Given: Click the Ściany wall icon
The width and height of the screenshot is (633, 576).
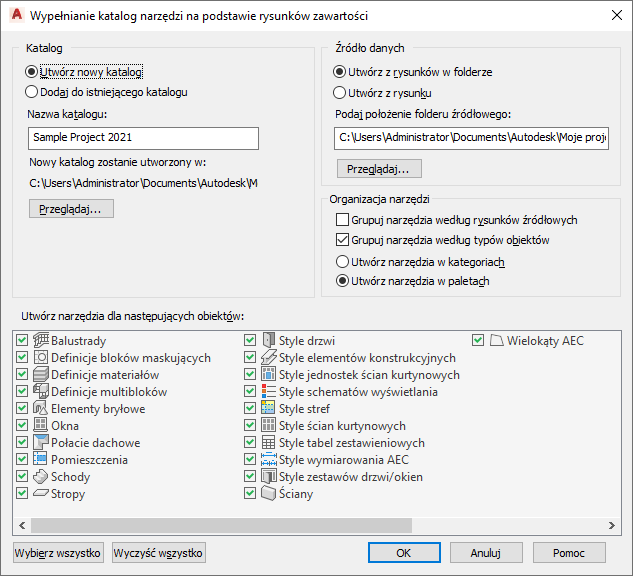Looking at the screenshot, I should (x=268, y=493).
